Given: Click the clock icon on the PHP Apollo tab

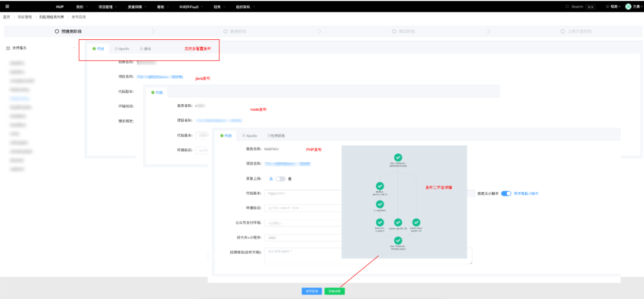Looking at the screenshot, I should click(x=243, y=135).
